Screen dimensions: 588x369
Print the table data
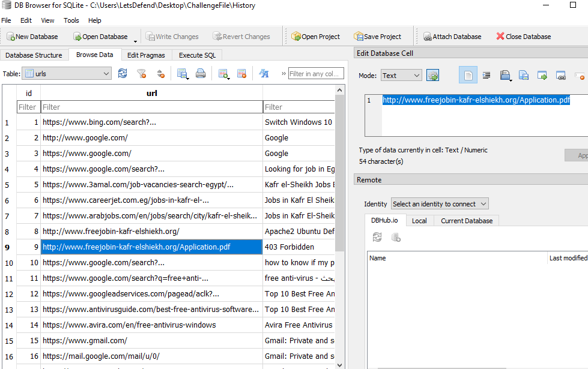(201, 74)
